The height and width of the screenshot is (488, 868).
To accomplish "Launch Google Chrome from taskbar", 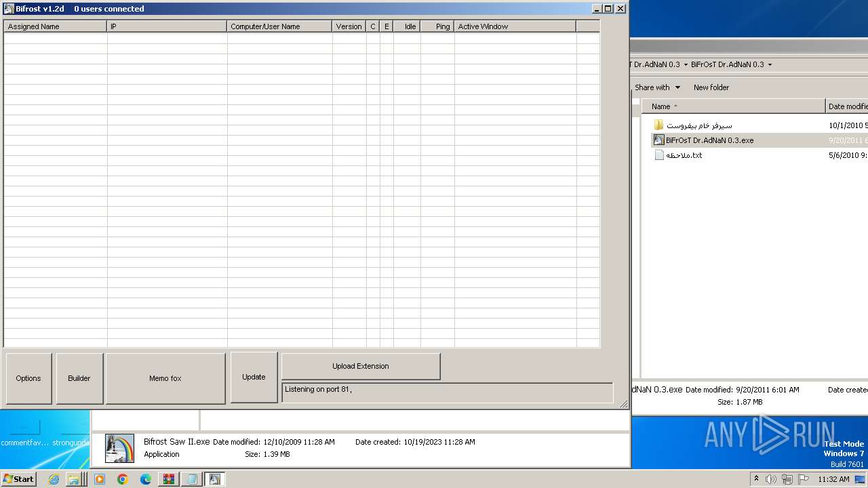I will pos(123,479).
